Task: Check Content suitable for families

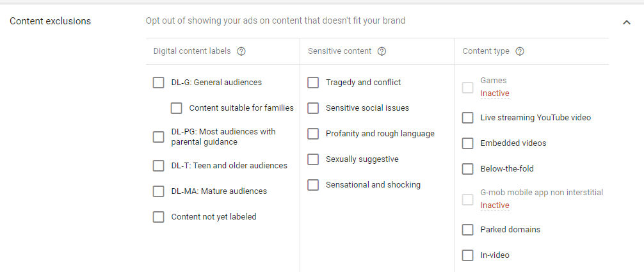Action: coord(177,108)
